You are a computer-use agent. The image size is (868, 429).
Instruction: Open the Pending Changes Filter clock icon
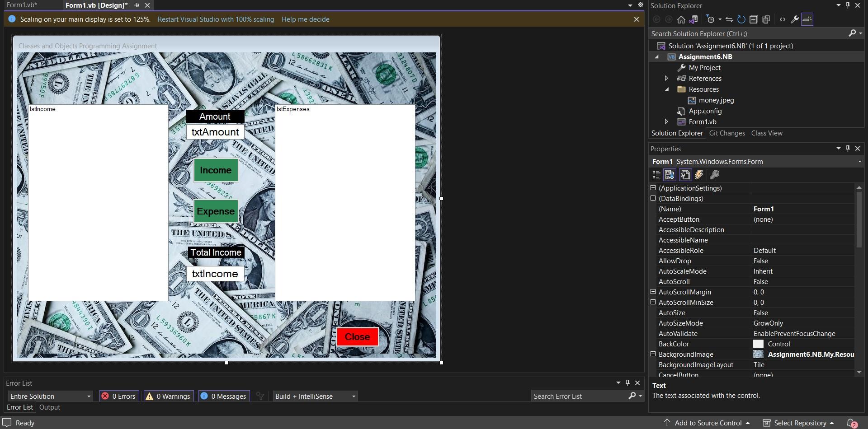(711, 19)
